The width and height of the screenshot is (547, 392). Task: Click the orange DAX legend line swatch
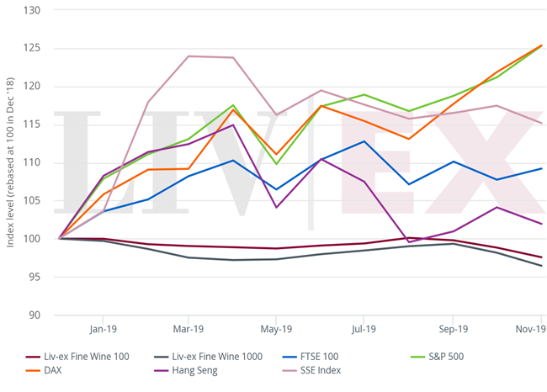pyautogui.click(x=35, y=370)
